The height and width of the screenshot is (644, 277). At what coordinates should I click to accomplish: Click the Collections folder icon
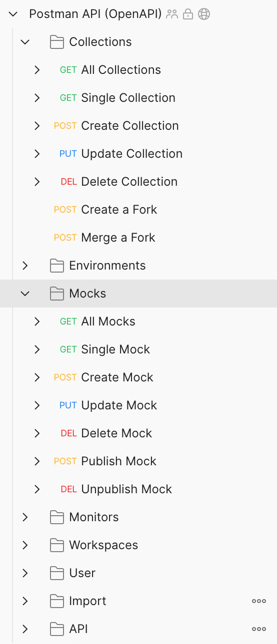[57, 42]
